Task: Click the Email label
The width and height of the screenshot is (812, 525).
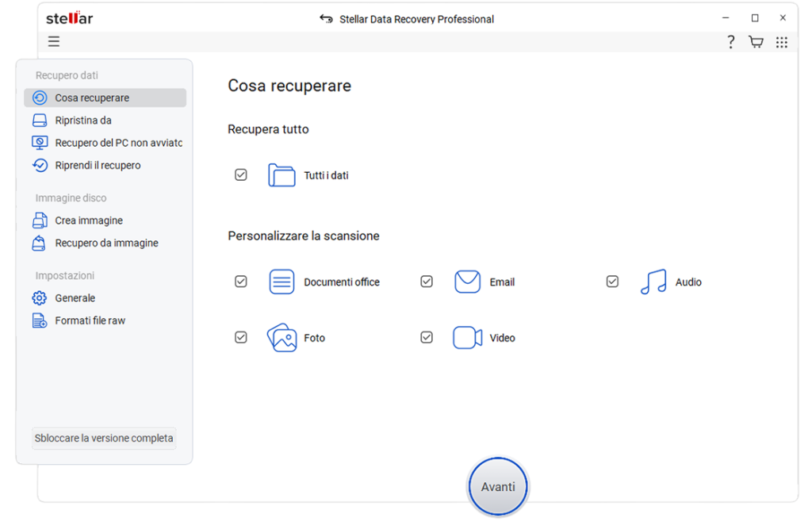Action: [x=502, y=282]
